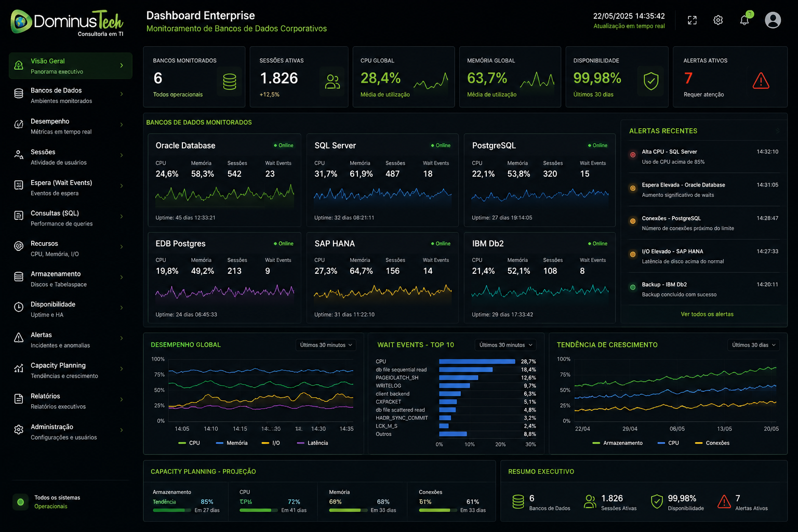The width and height of the screenshot is (798, 532).
Task: Open user profile avatar
Action: pos(773,20)
